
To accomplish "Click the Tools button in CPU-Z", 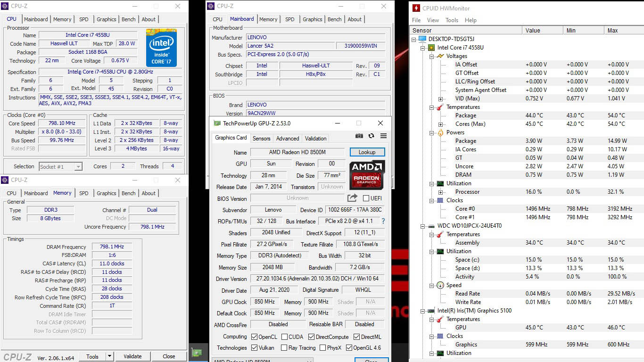I will point(92,356).
